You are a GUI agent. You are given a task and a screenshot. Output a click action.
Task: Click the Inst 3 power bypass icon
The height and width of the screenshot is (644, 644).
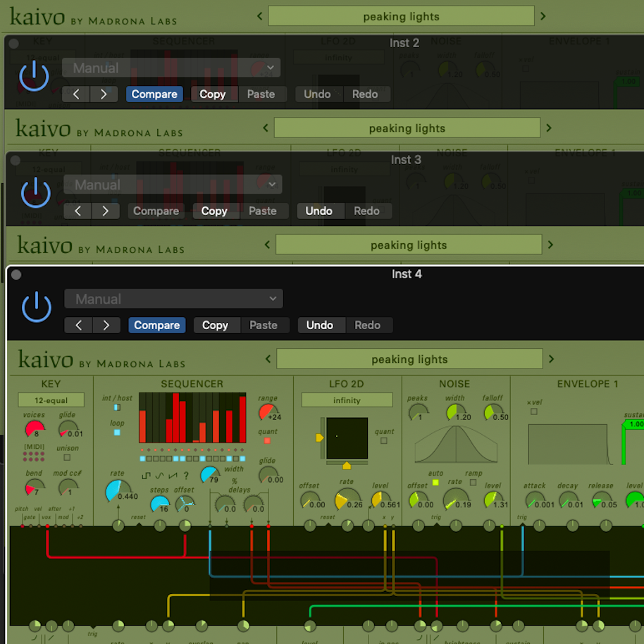point(36,192)
